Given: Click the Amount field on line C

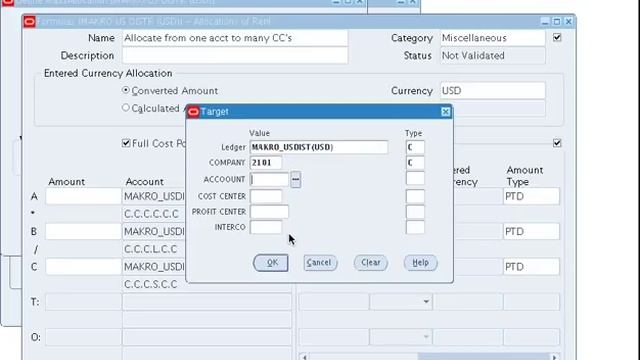Looking at the screenshot, I should [x=83, y=267].
